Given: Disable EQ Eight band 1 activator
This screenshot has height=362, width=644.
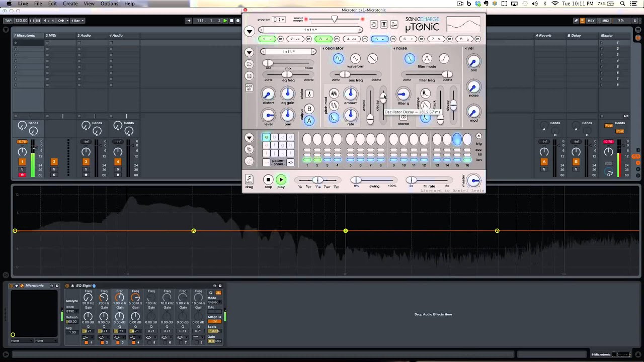Looking at the screenshot, I should point(86,342).
